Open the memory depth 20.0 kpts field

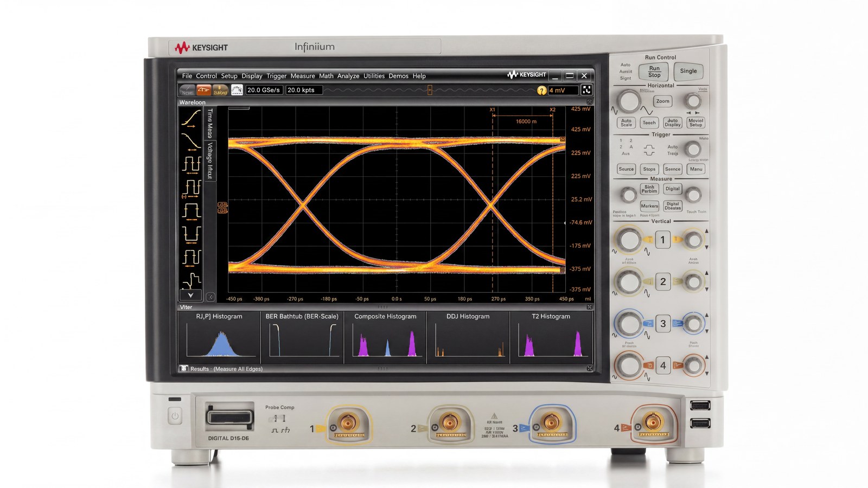(304, 90)
